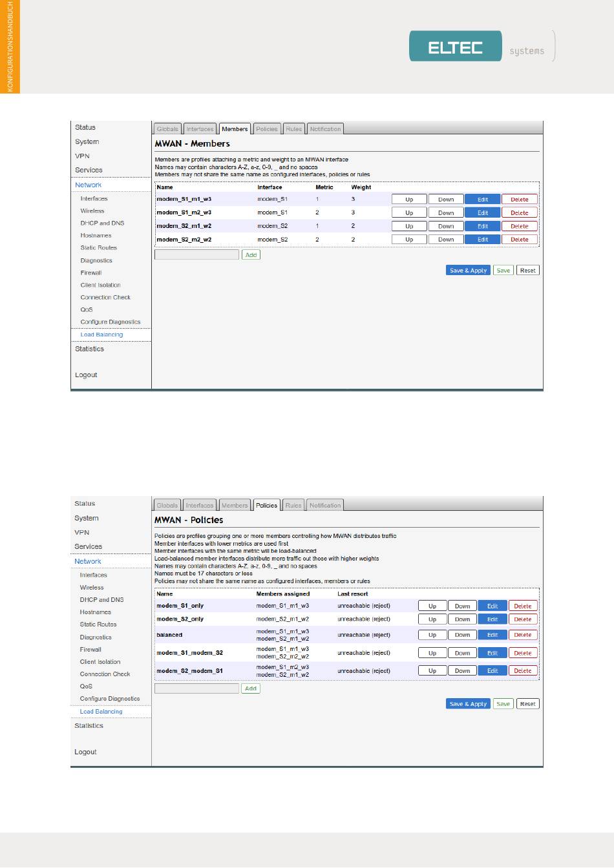Open the Policies tab in Members panel

tap(266, 129)
